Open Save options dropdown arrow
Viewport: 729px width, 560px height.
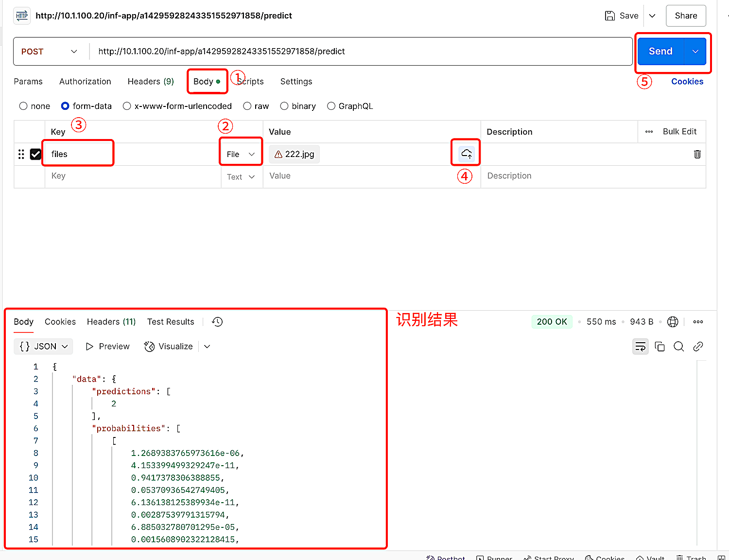(x=652, y=16)
